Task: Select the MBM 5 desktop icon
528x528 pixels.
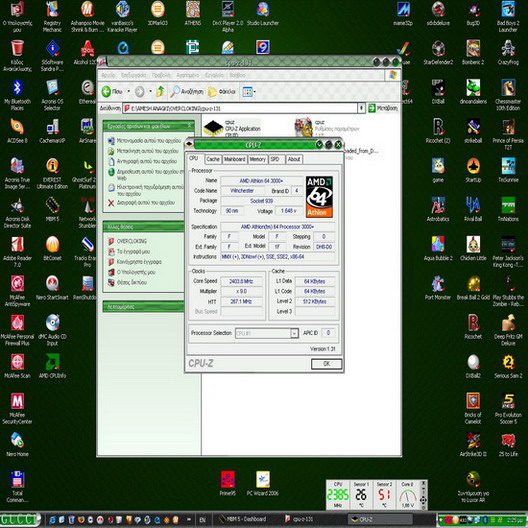Action: coord(52,209)
